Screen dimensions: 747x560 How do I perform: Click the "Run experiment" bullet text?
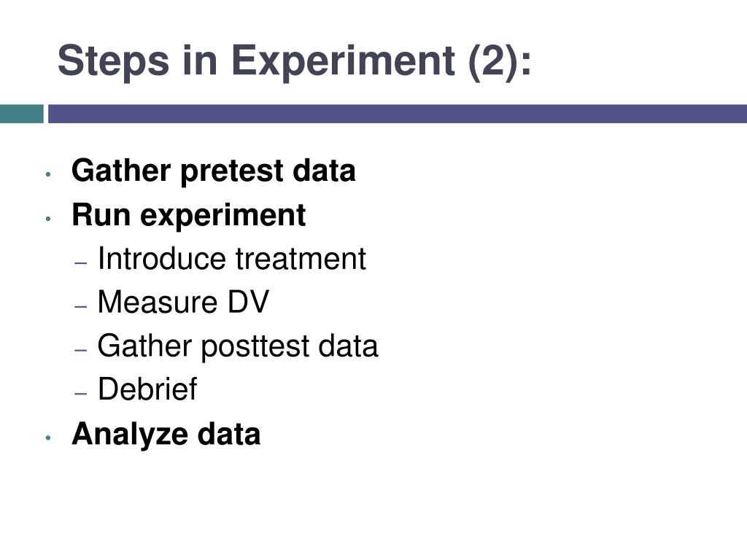click(189, 215)
